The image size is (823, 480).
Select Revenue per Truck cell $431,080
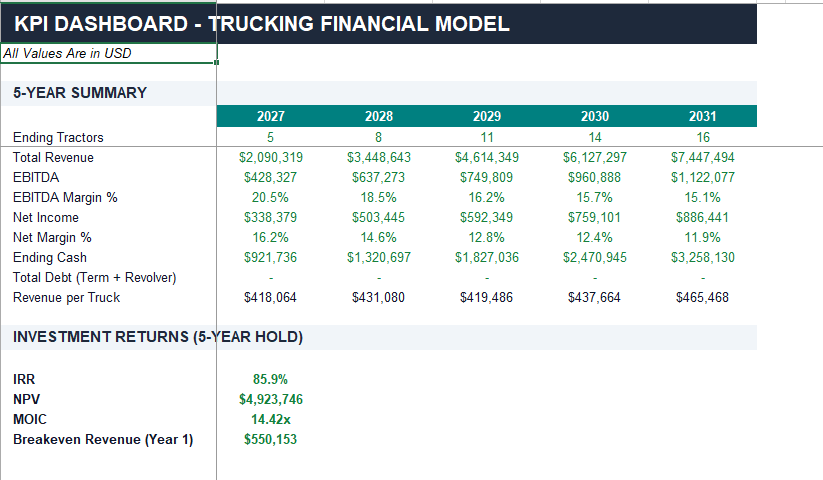(x=379, y=297)
